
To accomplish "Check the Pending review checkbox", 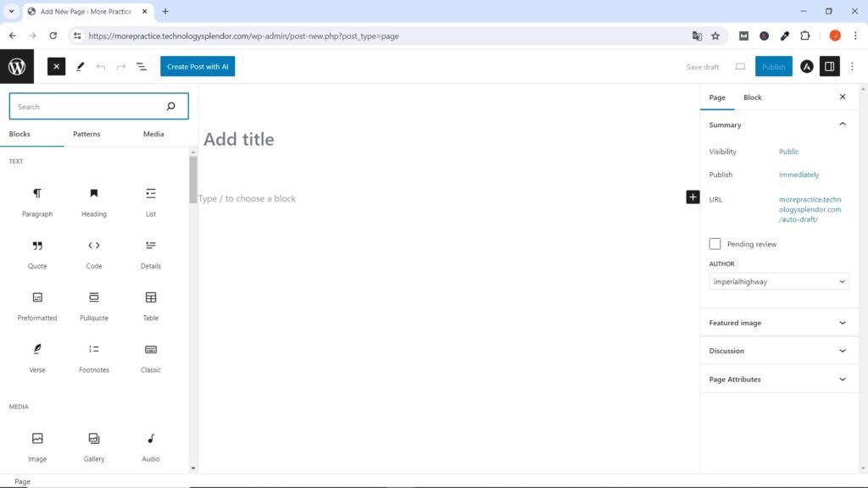I will [715, 244].
